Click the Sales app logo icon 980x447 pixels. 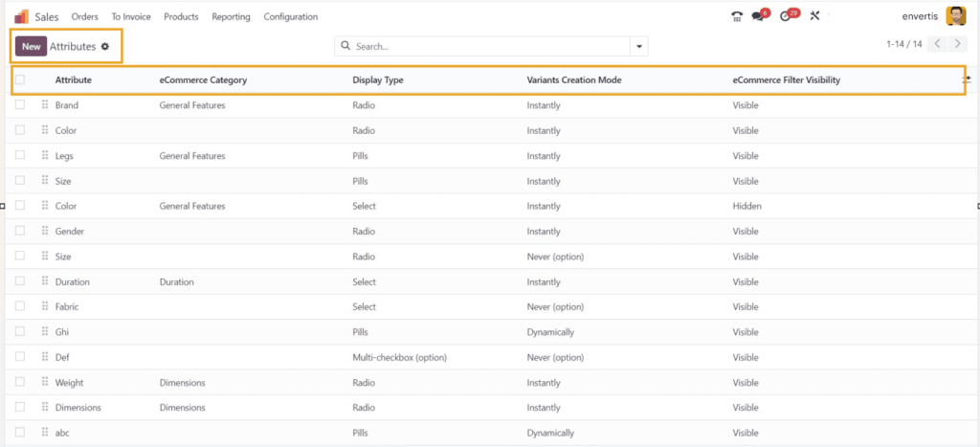[x=21, y=16]
